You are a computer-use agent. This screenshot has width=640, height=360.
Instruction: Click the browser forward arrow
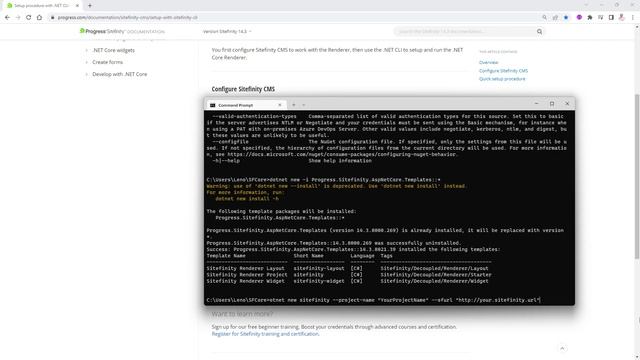pos(18,18)
